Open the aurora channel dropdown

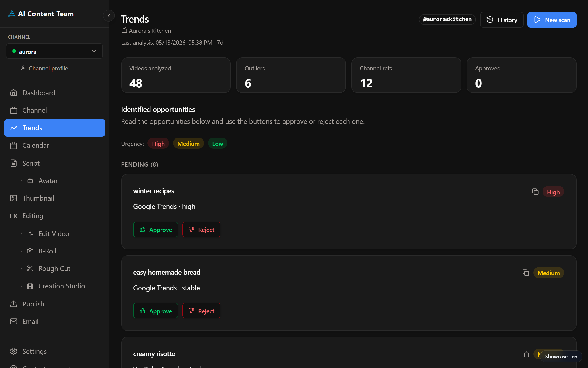coord(54,51)
